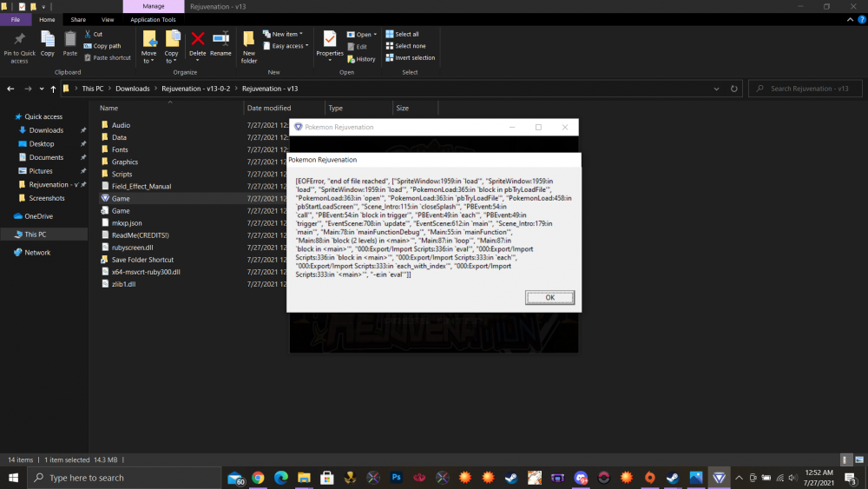This screenshot has width=868, height=489.
Task: Click the Rename icon in ribbon
Action: click(220, 42)
